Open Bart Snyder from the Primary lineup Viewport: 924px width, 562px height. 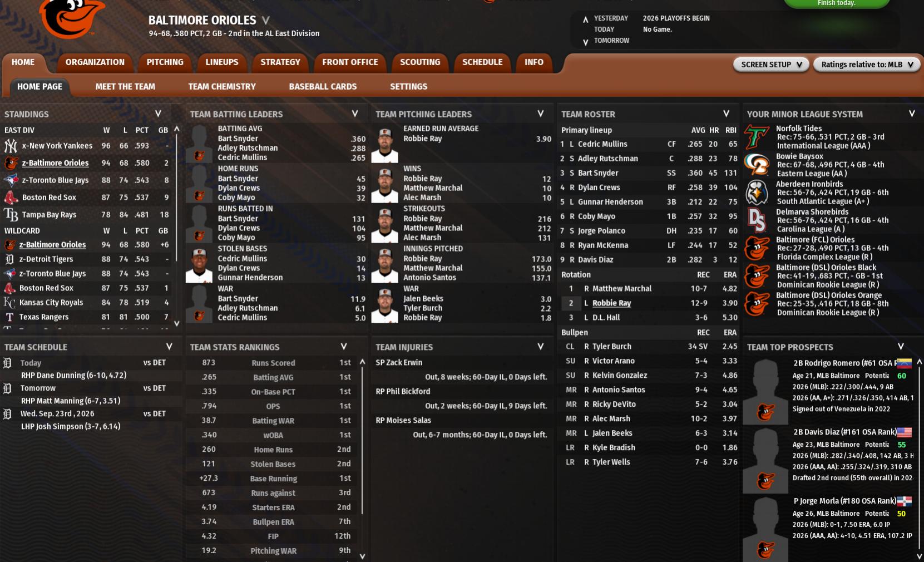pos(598,173)
